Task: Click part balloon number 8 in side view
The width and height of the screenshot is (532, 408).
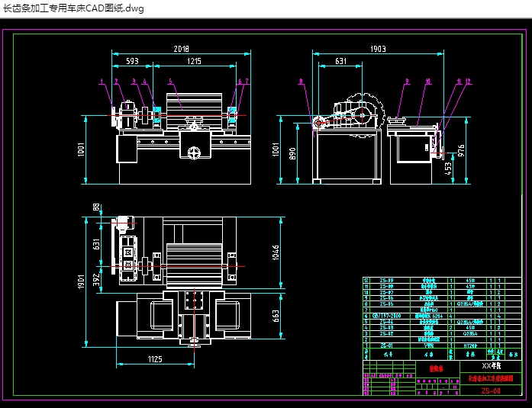Action: point(301,82)
